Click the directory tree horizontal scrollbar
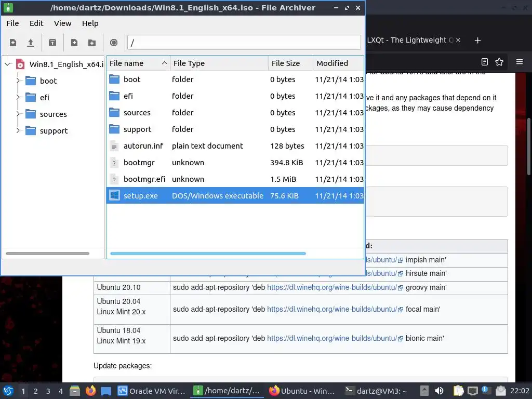The height and width of the screenshot is (399, 532). [x=47, y=254]
